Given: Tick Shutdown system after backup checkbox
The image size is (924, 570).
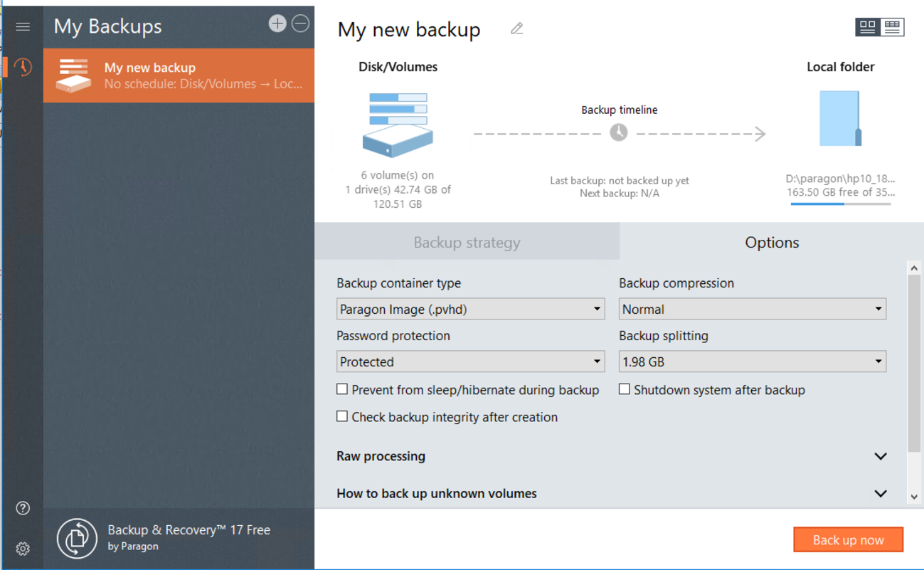Looking at the screenshot, I should pos(625,389).
